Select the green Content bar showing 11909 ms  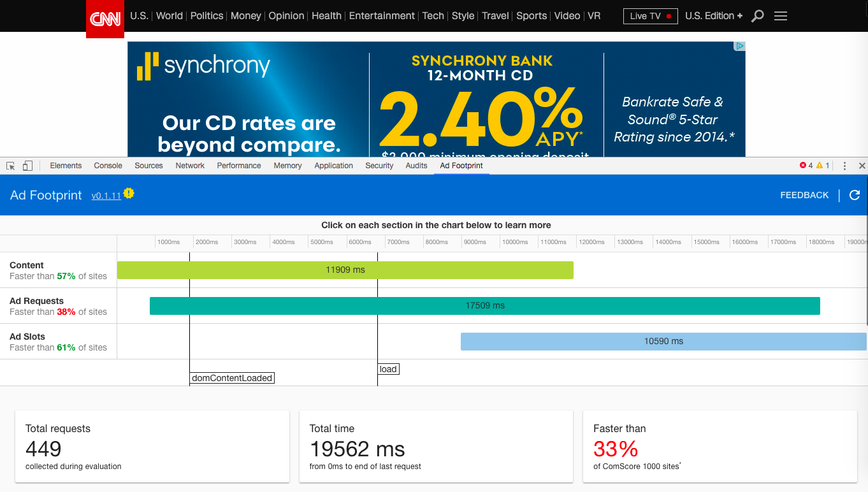point(345,270)
